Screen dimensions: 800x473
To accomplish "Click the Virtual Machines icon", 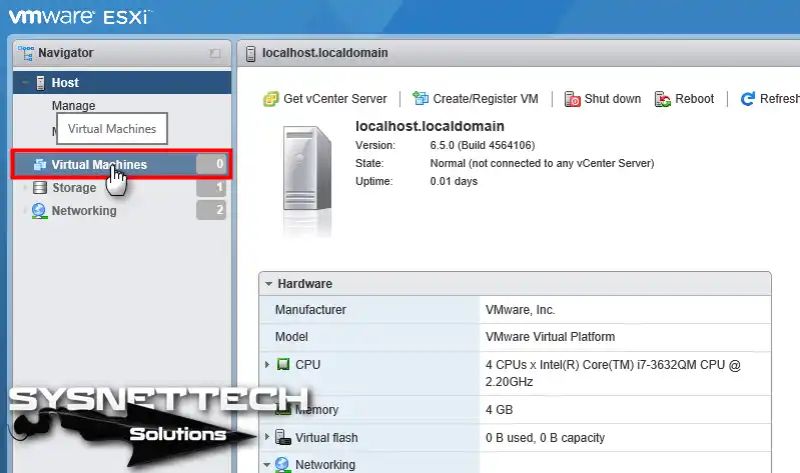I will pos(39,164).
